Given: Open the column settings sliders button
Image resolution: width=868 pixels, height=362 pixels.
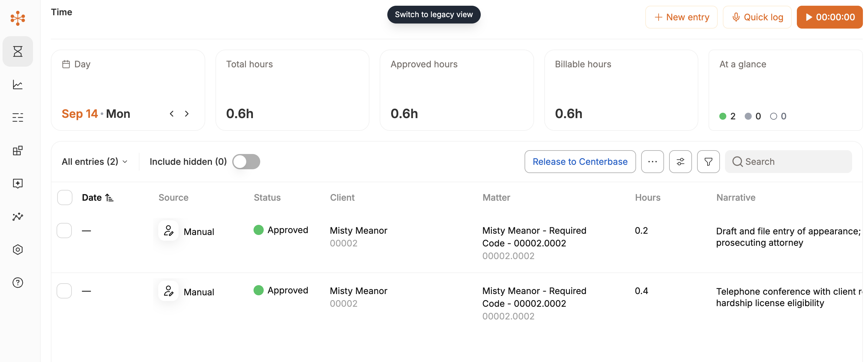Looking at the screenshot, I should (x=680, y=162).
